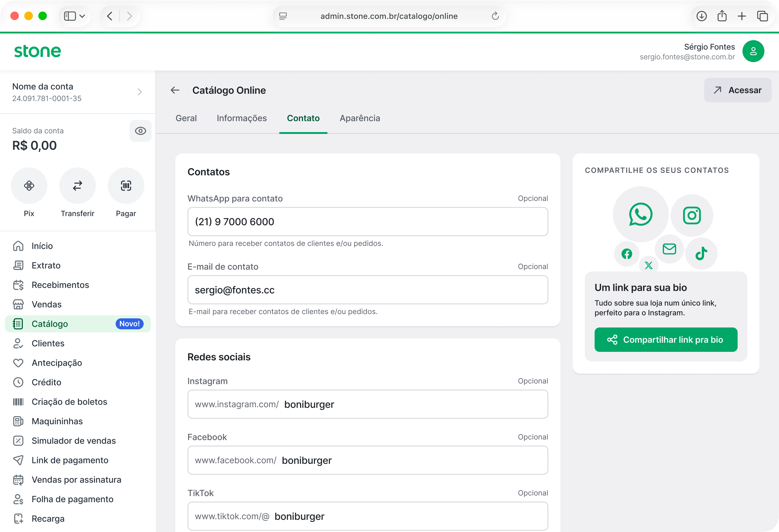Click the Novo! badge on Catálogo
779x532 pixels.
click(x=129, y=324)
